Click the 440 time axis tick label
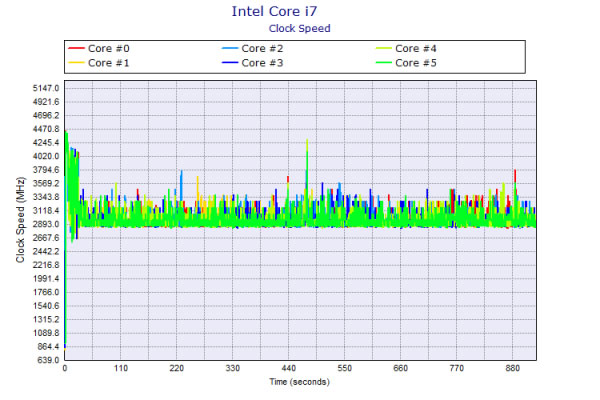 289,368
